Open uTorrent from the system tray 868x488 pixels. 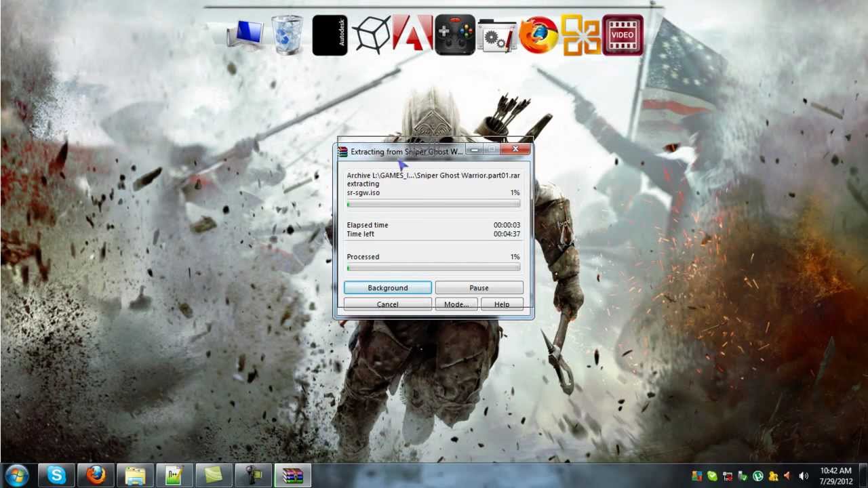(758, 476)
